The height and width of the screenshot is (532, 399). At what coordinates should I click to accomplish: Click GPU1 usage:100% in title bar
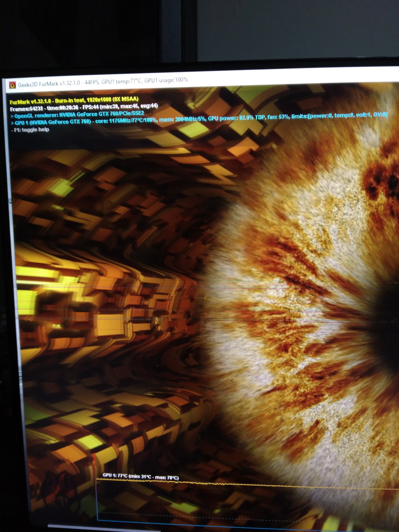click(x=166, y=80)
